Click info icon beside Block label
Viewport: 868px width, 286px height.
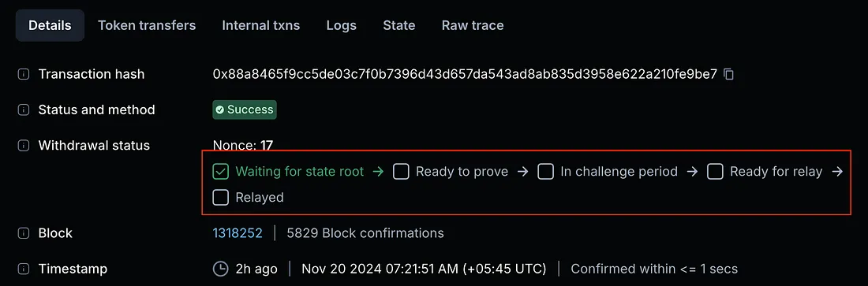(23, 233)
